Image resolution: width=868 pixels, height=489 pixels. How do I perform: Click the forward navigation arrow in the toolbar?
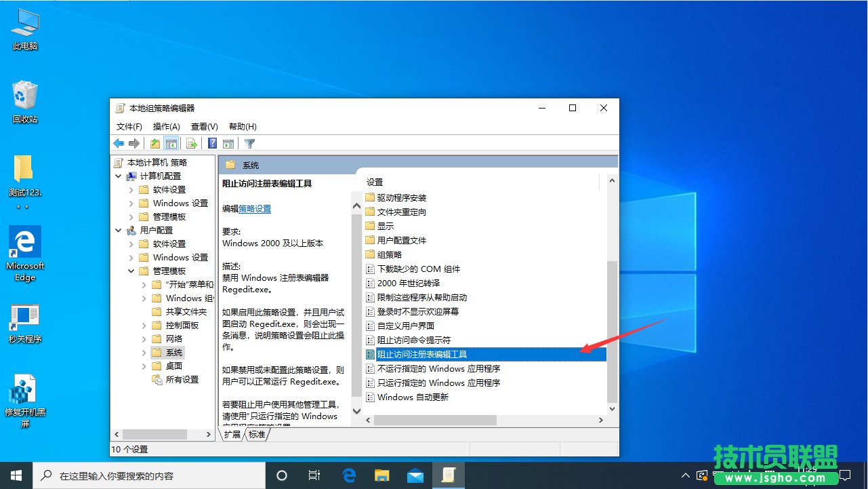133,143
